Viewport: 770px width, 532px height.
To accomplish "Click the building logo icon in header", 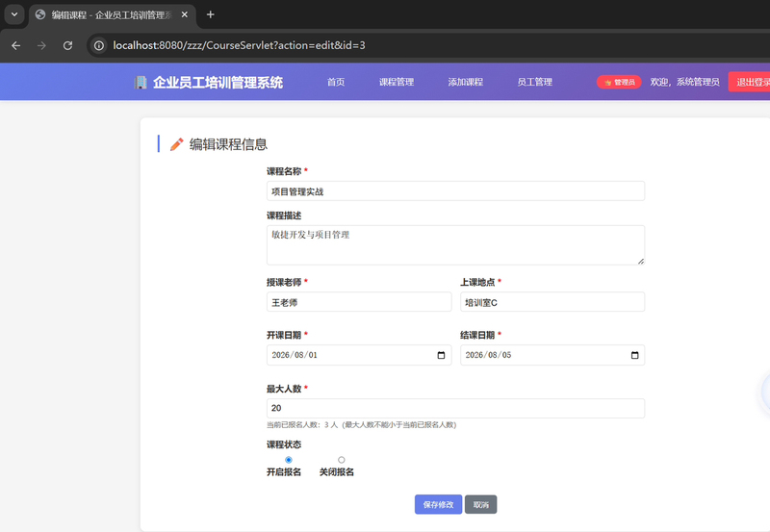I will 141,82.
